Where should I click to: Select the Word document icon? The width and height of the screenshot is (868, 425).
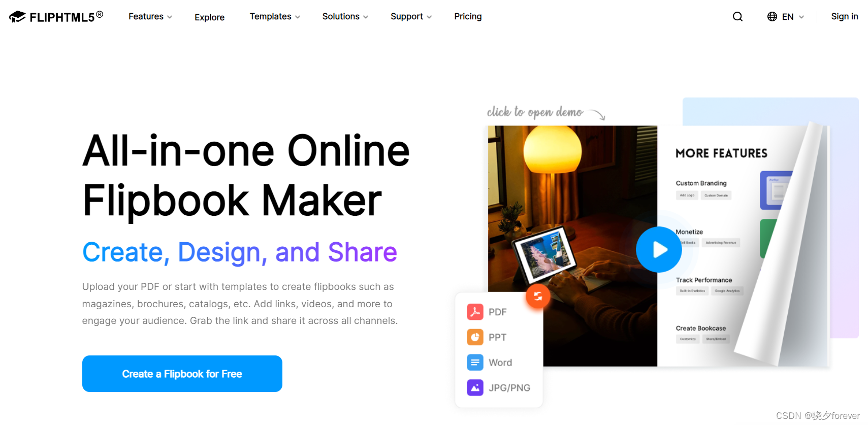tap(475, 363)
